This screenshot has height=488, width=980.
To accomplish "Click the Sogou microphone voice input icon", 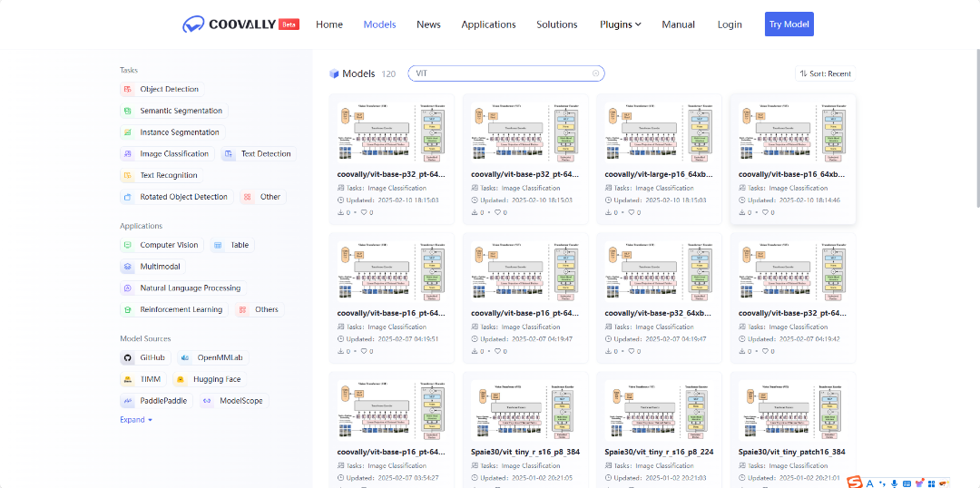I will [x=895, y=483].
